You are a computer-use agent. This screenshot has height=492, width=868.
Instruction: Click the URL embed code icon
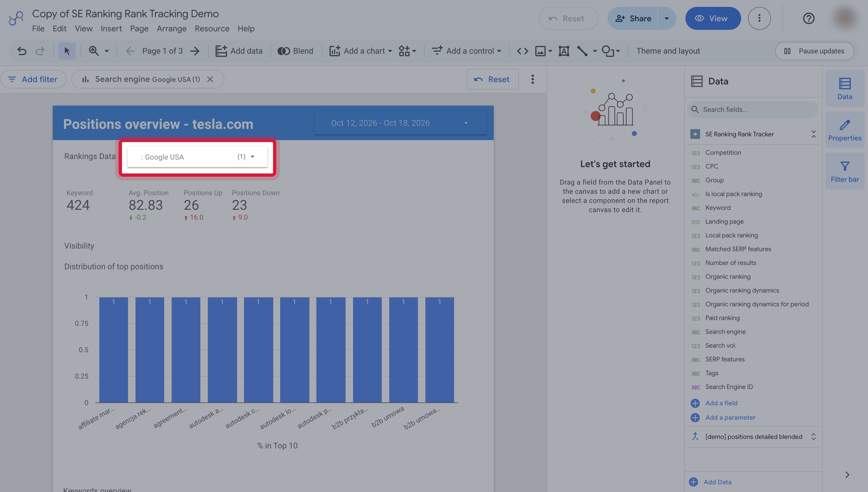click(522, 51)
